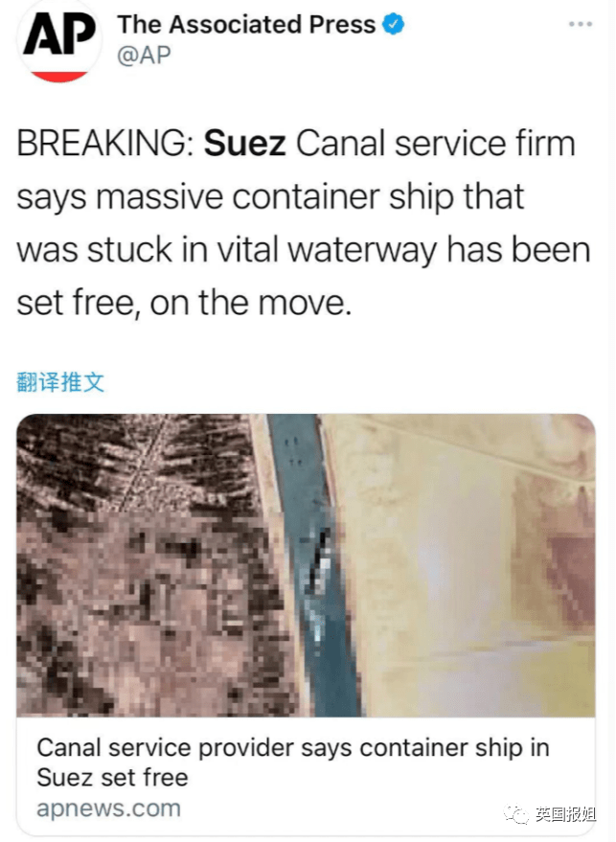The width and height of the screenshot is (616, 842).
Task: Click The Associated Press display name
Action: (x=246, y=24)
